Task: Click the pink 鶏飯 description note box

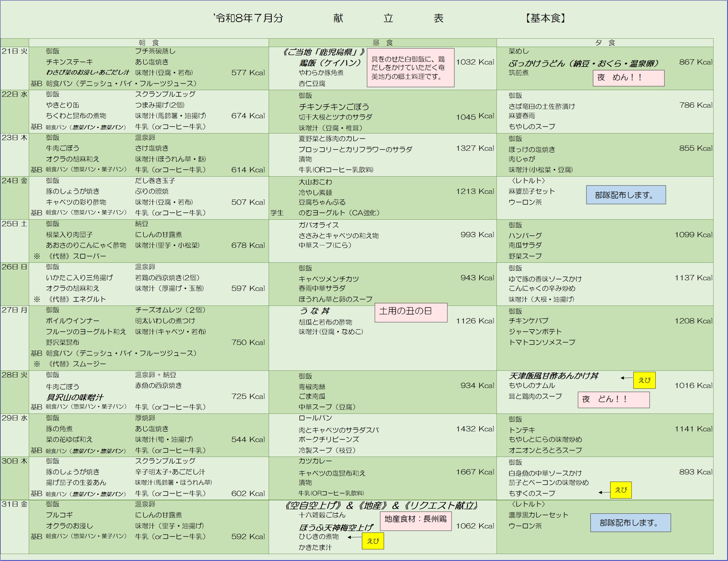Action: coord(411,68)
